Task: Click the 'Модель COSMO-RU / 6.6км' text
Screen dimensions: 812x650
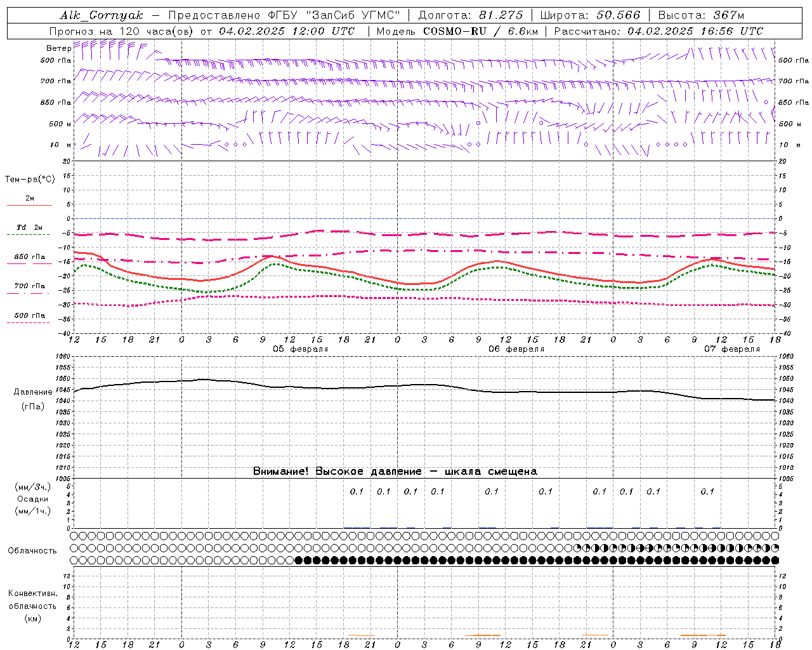Action: coord(457,31)
